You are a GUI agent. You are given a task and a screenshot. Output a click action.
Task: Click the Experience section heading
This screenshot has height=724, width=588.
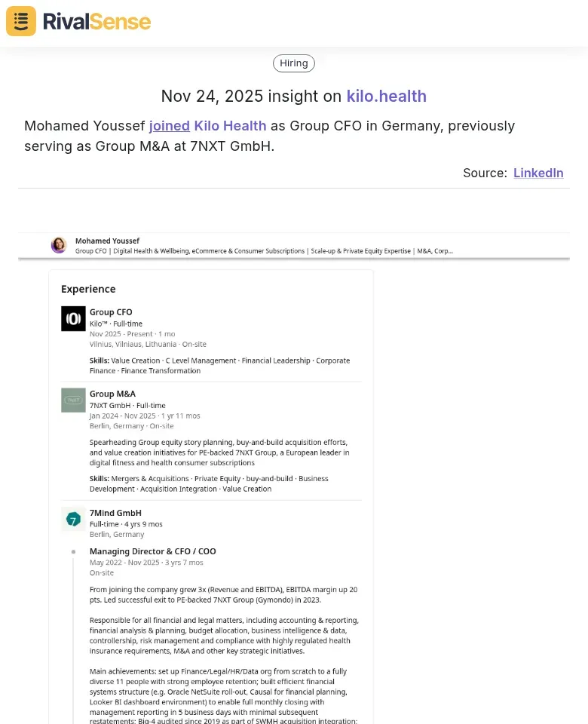88,289
